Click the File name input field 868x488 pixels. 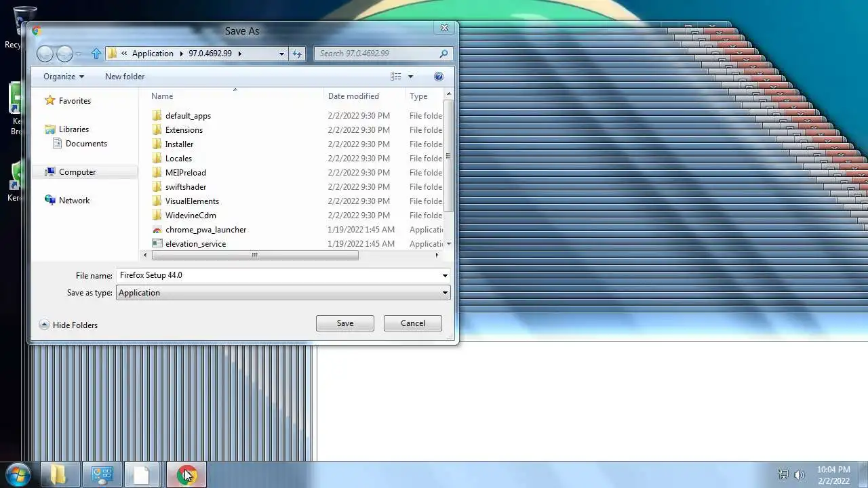click(278, 275)
